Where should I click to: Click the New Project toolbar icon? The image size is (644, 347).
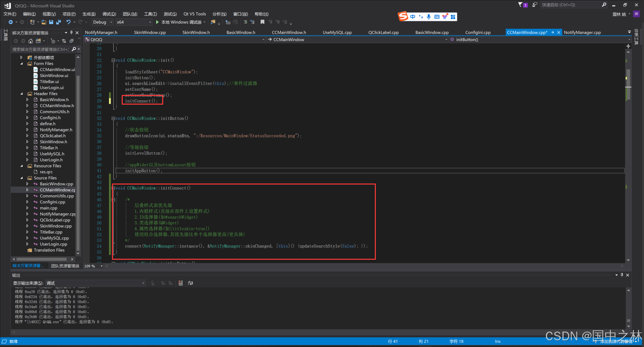point(32,22)
